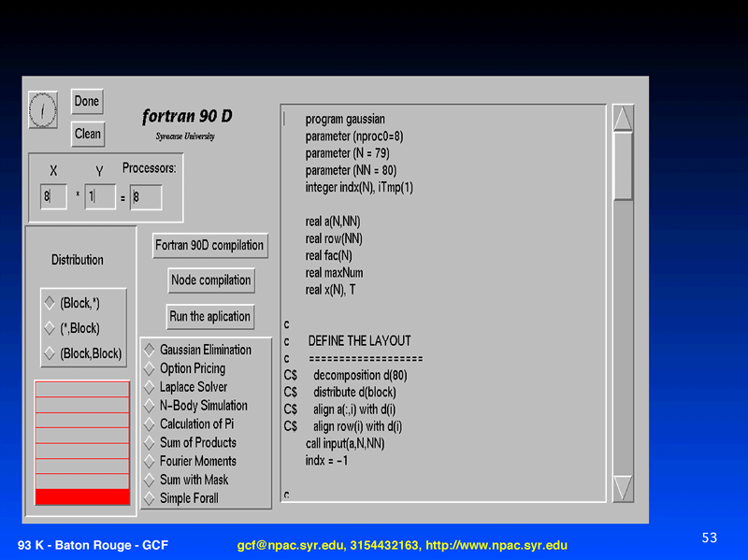Viewport: 748px width, 560px height.
Task: Click the X processors input field
Action: [53, 196]
